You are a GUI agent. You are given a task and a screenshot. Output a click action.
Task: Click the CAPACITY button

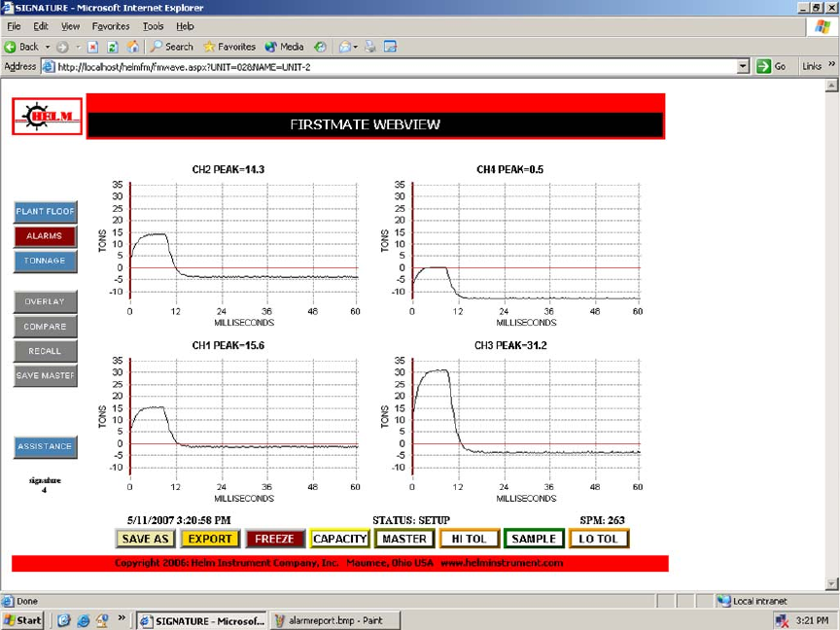(x=339, y=539)
